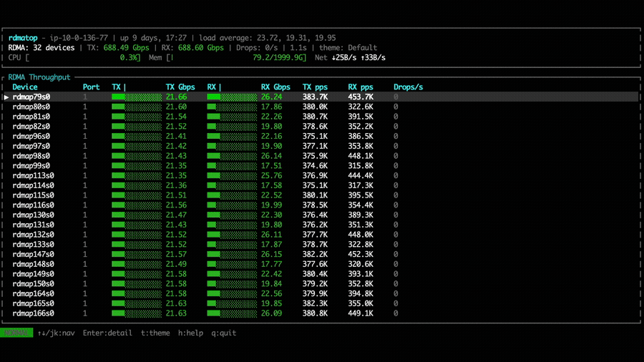Click the total RX 688.60 Gbps value

pos(201,48)
